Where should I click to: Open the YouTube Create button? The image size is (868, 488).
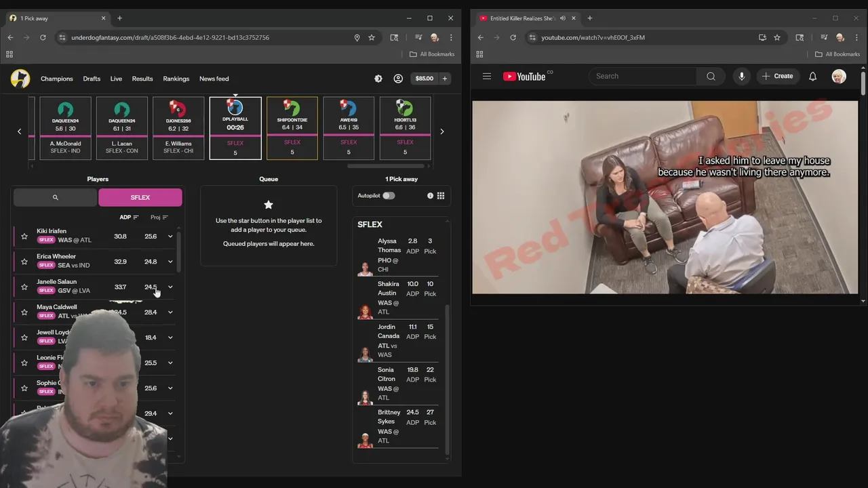click(777, 77)
